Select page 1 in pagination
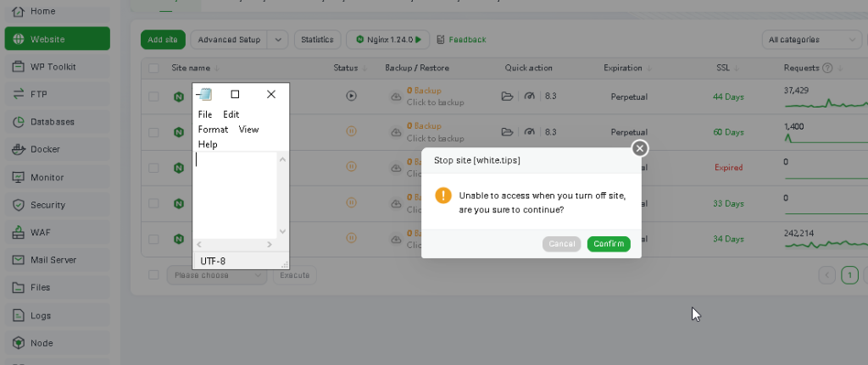 pyautogui.click(x=849, y=275)
